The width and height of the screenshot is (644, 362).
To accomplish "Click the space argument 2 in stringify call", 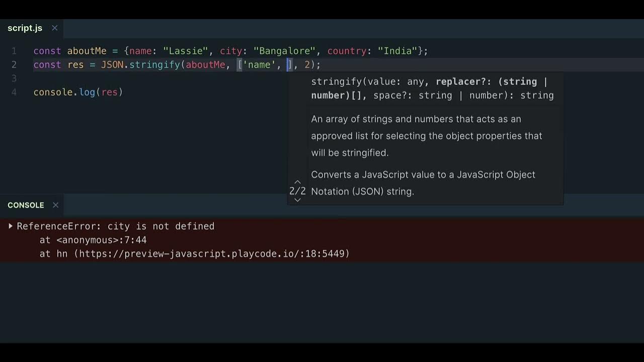I will [307, 65].
